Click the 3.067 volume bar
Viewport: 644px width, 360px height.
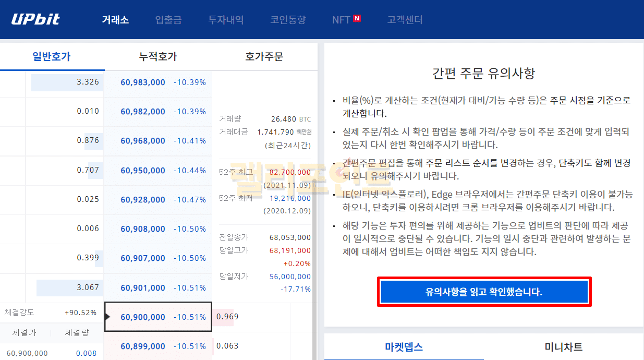(x=69, y=288)
